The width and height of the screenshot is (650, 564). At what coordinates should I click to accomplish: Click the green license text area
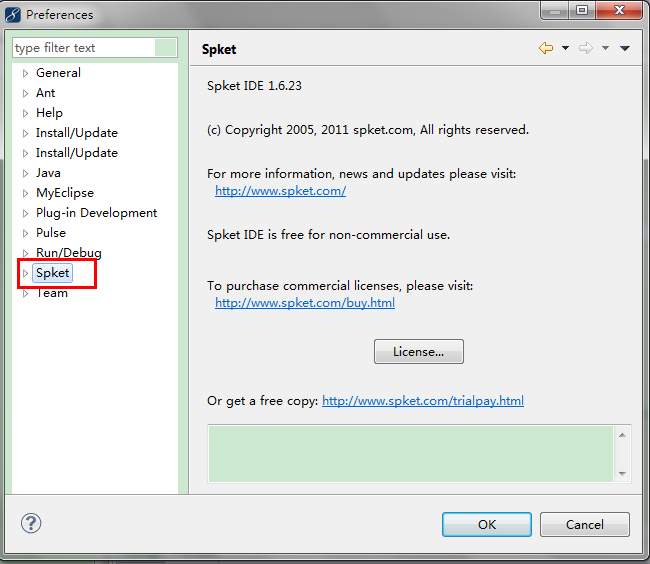410,454
